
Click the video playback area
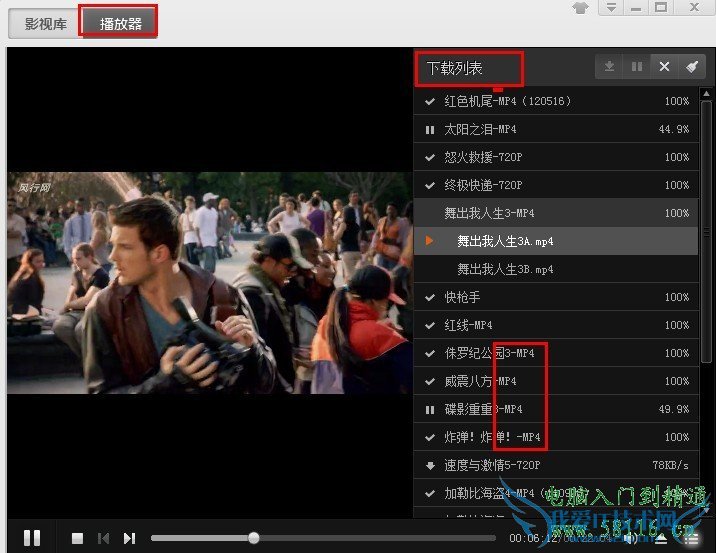pos(210,283)
